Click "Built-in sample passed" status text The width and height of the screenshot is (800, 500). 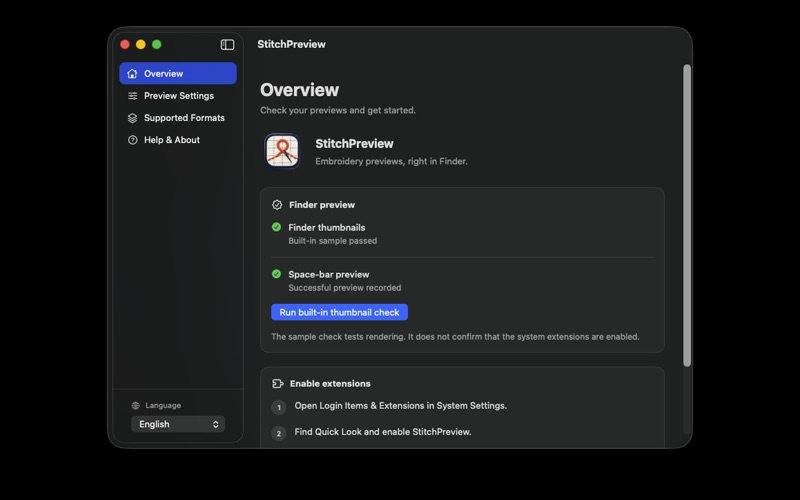333,241
